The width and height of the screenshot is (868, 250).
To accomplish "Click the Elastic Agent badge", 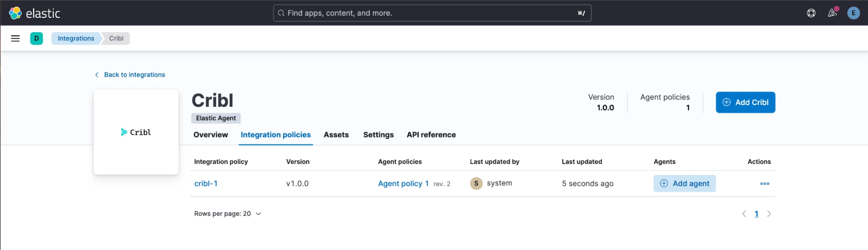I will [x=216, y=118].
